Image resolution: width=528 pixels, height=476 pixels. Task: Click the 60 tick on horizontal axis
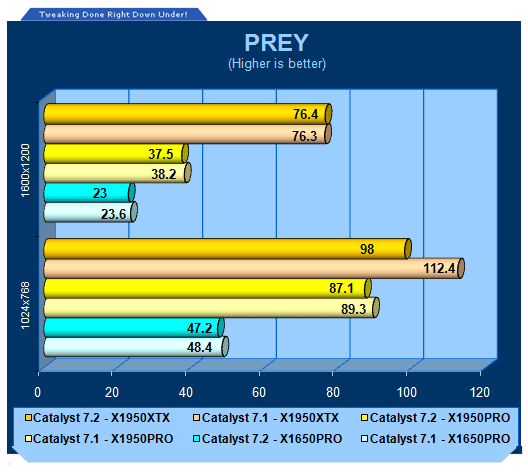tap(259, 393)
